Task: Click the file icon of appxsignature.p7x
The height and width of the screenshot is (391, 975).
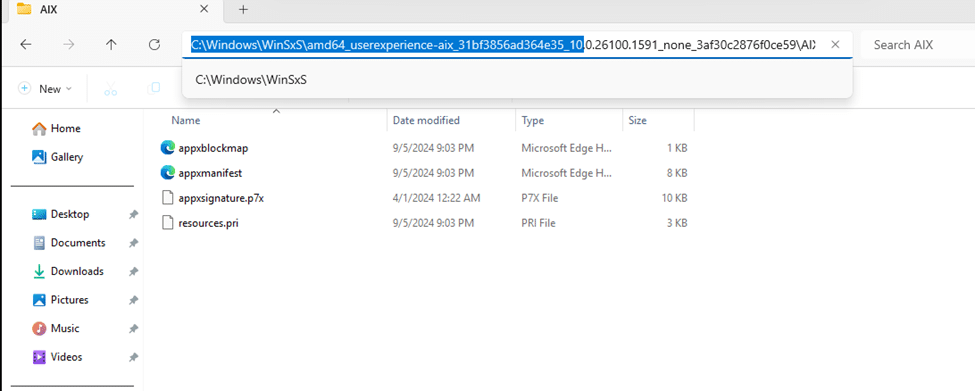Action: pos(167,198)
